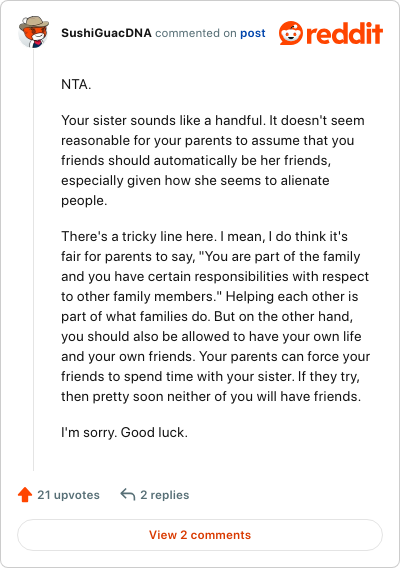Click the quoted 'You are part of the family' text

coord(280,256)
